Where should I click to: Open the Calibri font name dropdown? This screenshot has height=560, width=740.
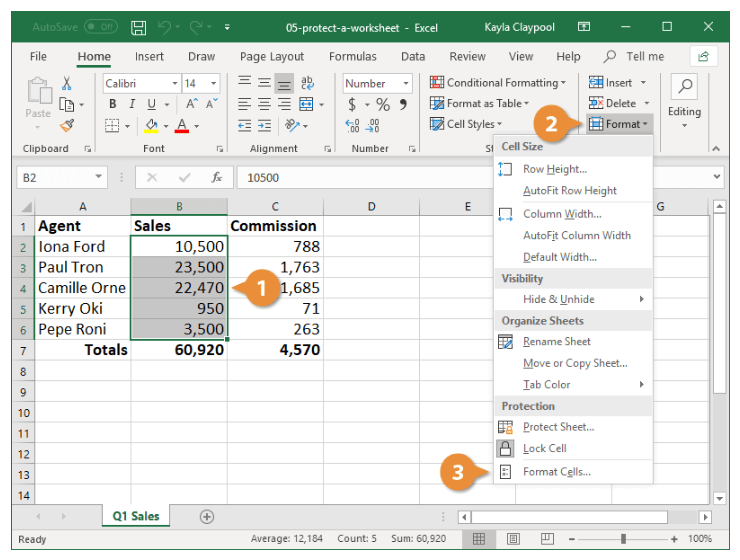(175, 84)
